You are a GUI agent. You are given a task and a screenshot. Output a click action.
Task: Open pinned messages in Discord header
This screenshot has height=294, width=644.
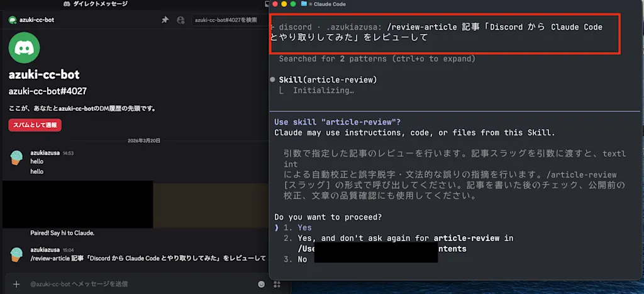coord(165,20)
